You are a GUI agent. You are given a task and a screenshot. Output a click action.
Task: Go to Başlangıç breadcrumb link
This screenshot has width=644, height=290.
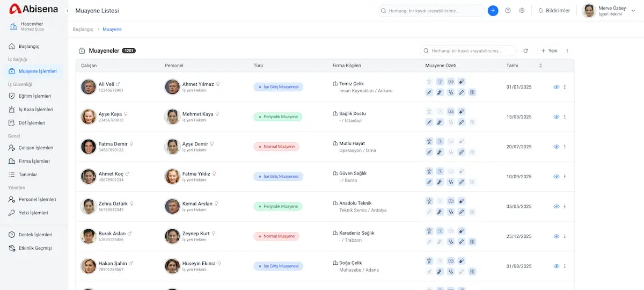[x=83, y=29]
